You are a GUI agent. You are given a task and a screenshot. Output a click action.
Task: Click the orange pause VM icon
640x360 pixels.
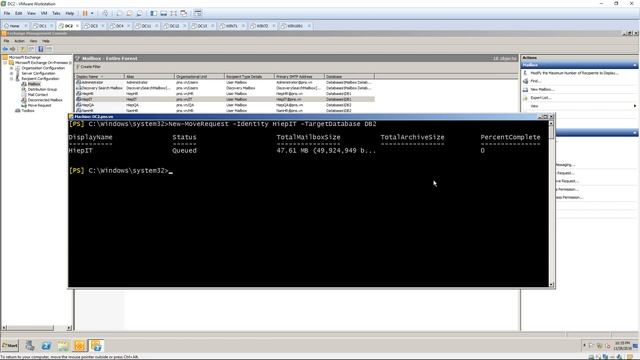point(85,13)
